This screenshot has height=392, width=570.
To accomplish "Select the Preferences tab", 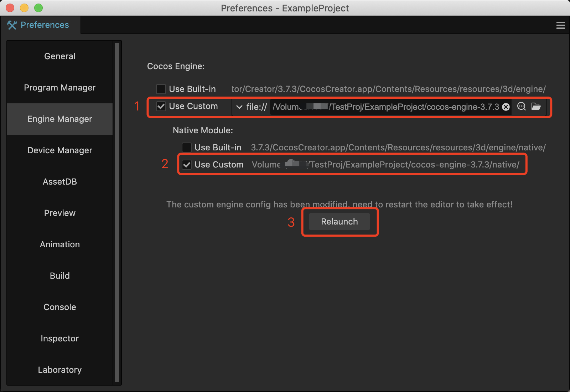I will (40, 25).
